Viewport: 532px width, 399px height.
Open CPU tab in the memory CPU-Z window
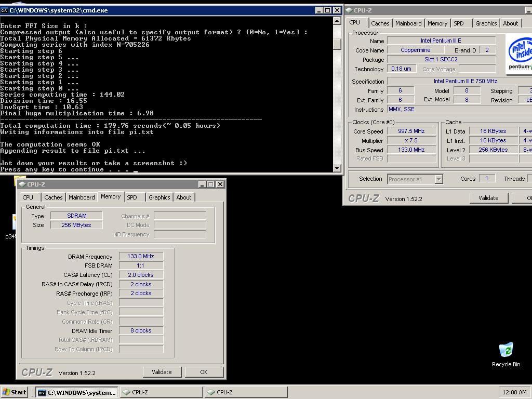pyautogui.click(x=28, y=197)
